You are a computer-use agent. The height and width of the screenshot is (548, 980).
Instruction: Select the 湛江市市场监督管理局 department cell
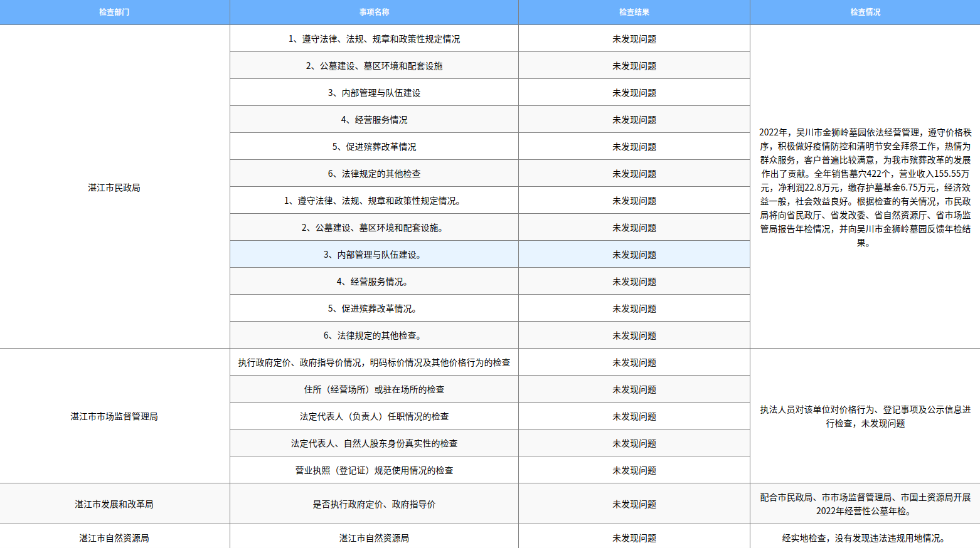coord(115,416)
